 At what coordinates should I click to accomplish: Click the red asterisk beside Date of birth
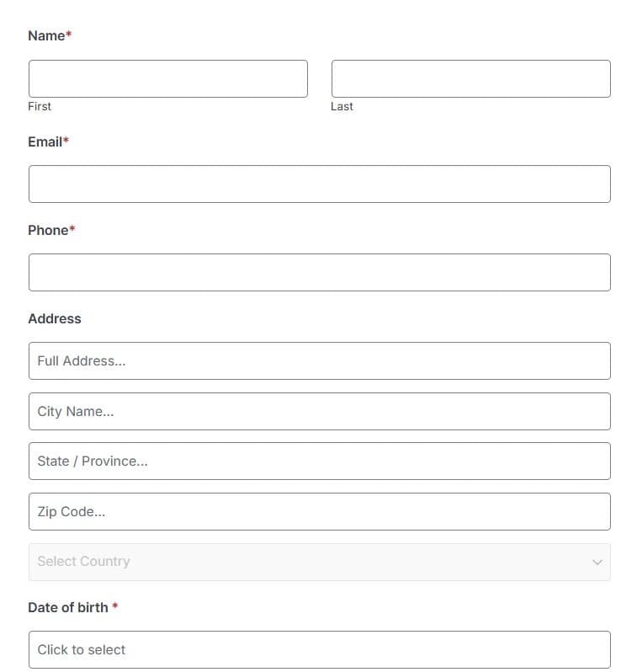[x=114, y=605]
